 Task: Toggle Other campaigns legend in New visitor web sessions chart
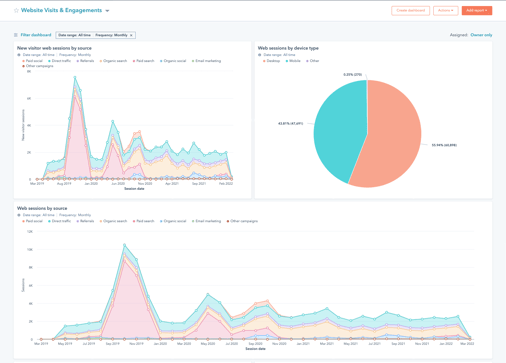tap(38, 66)
